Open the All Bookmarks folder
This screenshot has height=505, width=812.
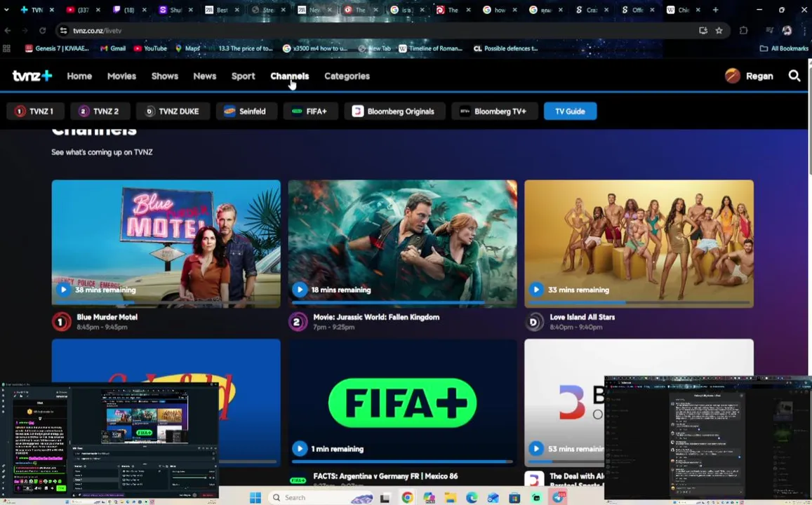point(784,48)
